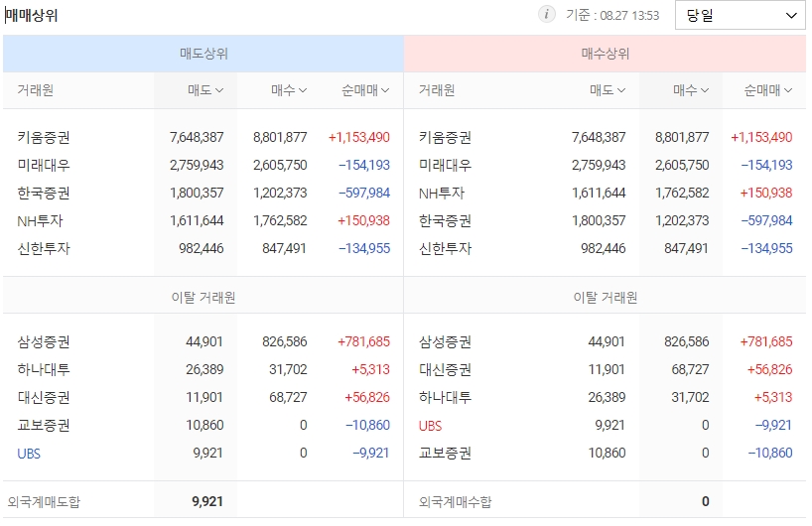Click 거래원 header in 매수상위 table
The height and width of the screenshot is (526, 812).
(x=437, y=90)
